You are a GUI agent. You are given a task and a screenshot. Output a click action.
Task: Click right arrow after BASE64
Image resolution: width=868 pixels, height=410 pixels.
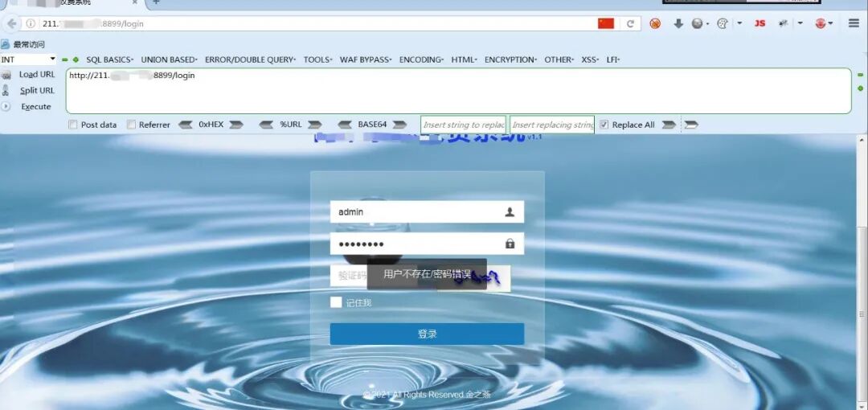399,125
